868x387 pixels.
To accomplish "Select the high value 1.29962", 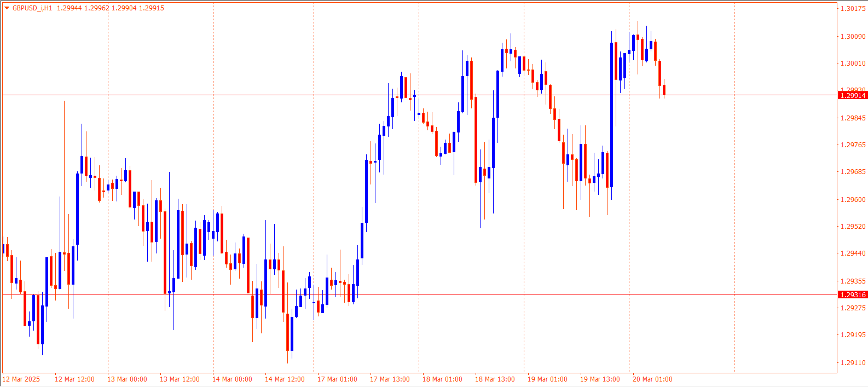I will [96, 8].
